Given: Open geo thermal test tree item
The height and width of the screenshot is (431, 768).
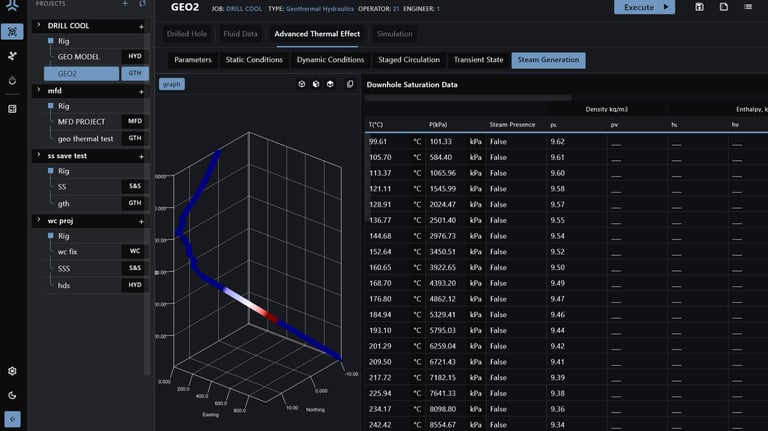Looking at the screenshot, I should pyautogui.click(x=85, y=139).
